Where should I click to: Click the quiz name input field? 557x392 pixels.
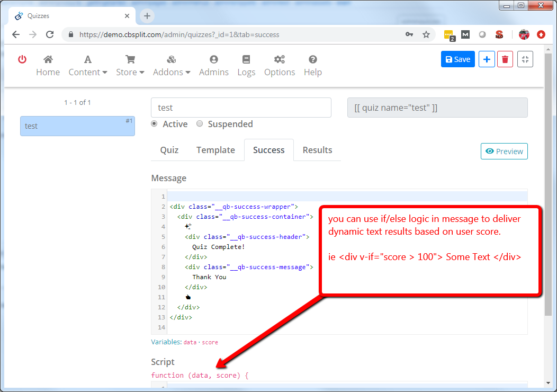point(241,108)
